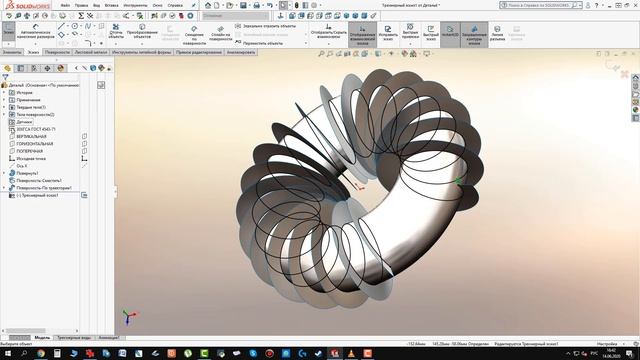Open the Справка menu

[175, 6]
